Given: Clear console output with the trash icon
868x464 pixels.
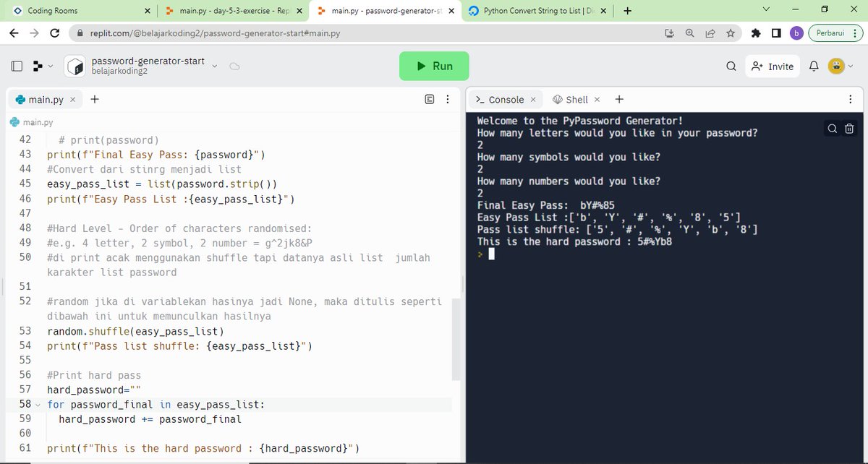Looking at the screenshot, I should coord(848,128).
